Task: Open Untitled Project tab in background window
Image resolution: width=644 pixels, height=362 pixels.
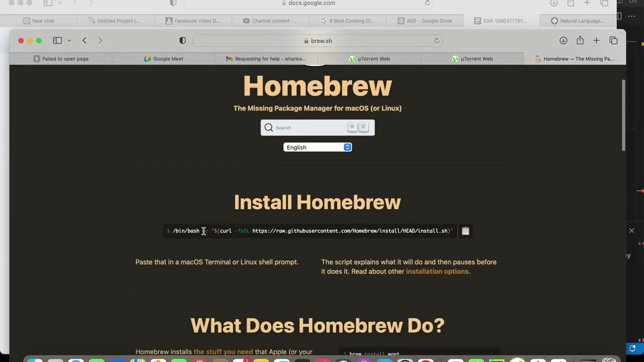Action: (x=116, y=21)
